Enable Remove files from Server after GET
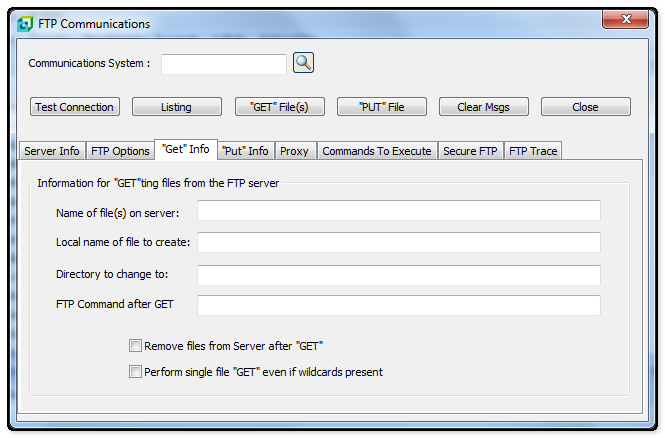This screenshot has height=438, width=665. (x=135, y=346)
